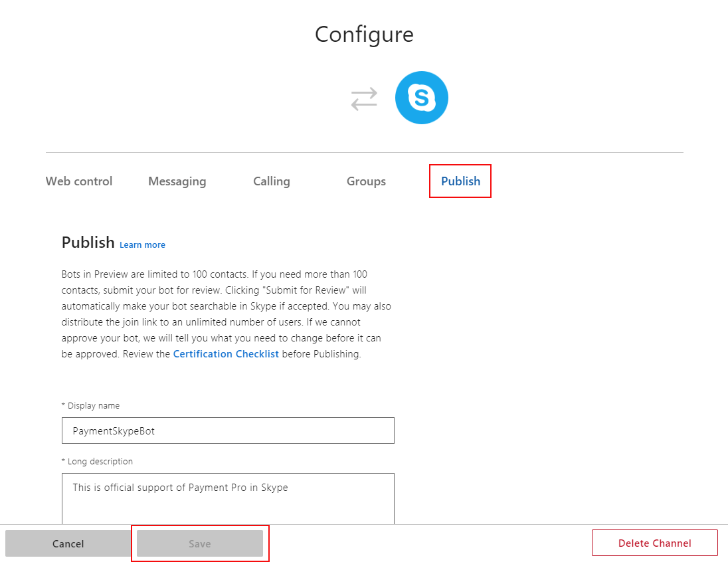Click the Cancel button
The height and width of the screenshot is (566, 728).
click(68, 543)
